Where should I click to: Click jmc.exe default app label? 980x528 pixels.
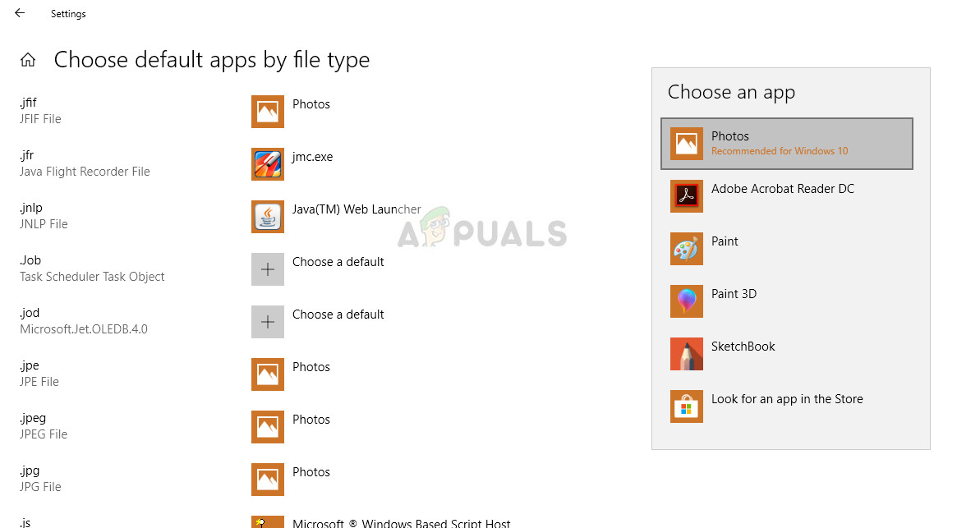(312, 157)
